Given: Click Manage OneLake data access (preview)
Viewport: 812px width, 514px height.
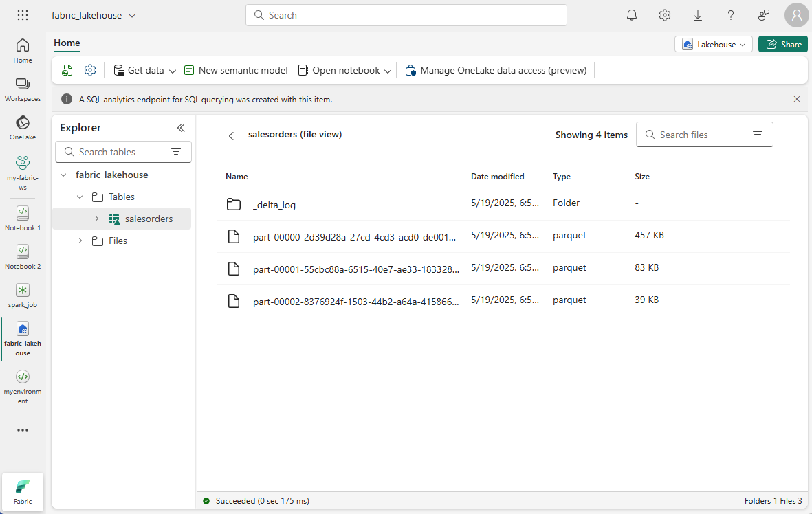Looking at the screenshot, I should pos(496,70).
